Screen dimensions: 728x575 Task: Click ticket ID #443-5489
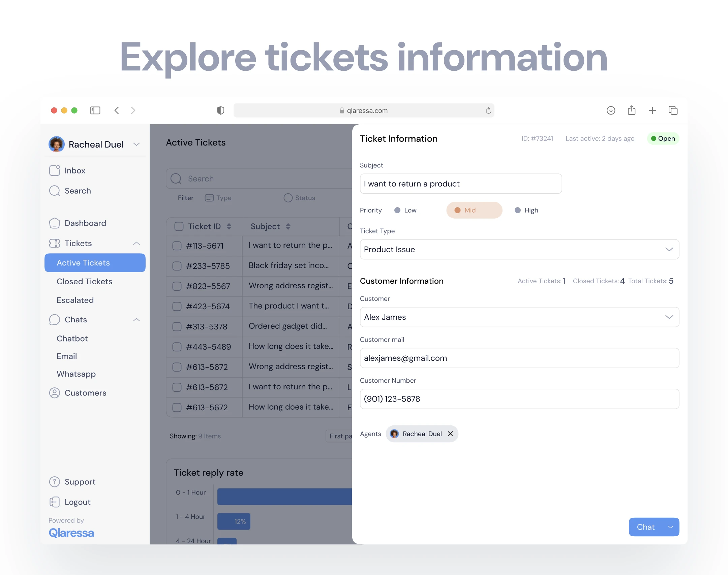(209, 347)
